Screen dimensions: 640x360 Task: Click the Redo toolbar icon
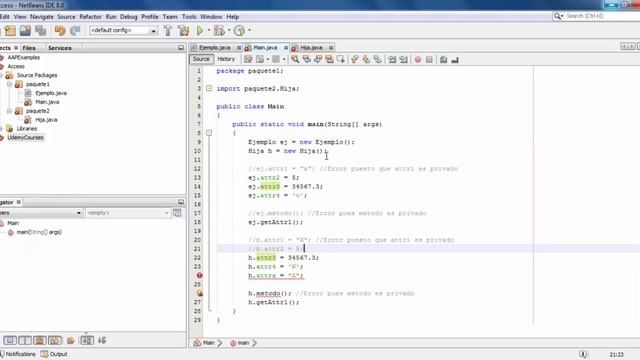point(75,31)
